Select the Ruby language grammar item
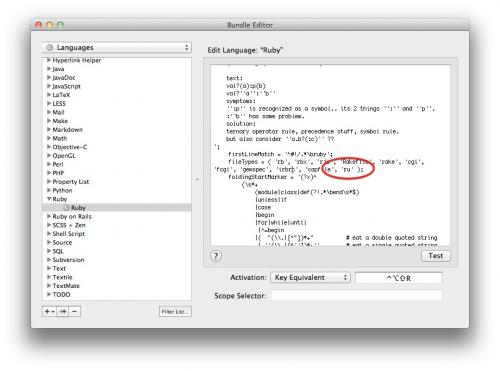Image resolution: width=500 pixels, height=371 pixels. pos(117,208)
